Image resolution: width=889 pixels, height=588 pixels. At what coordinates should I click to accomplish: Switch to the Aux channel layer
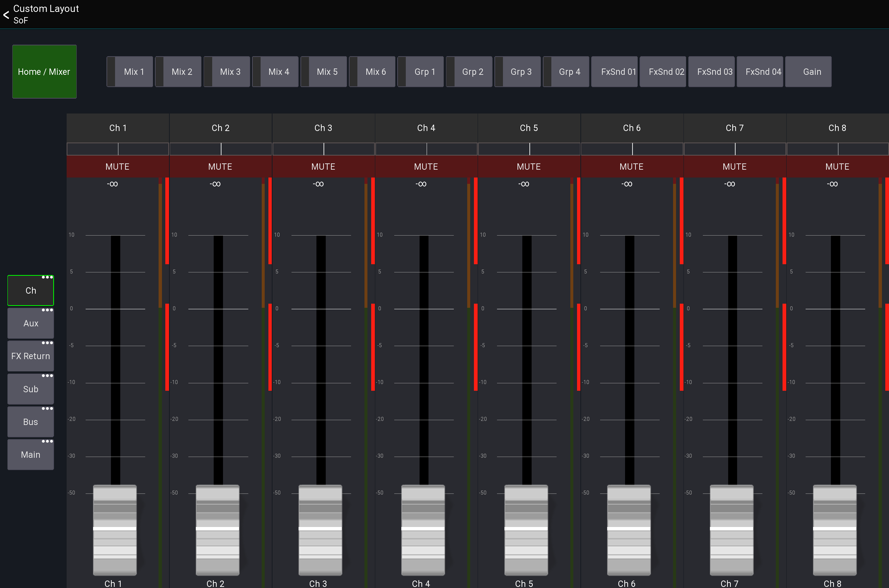[31, 323]
